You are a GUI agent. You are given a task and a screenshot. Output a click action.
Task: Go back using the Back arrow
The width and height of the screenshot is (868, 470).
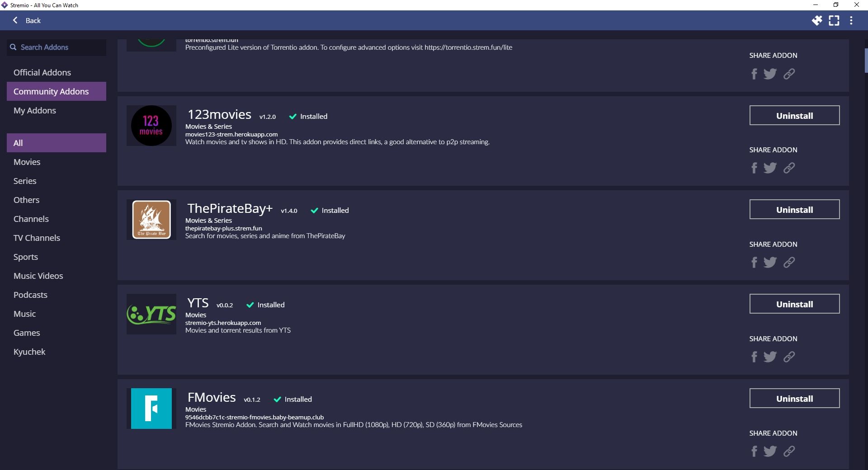pos(27,21)
